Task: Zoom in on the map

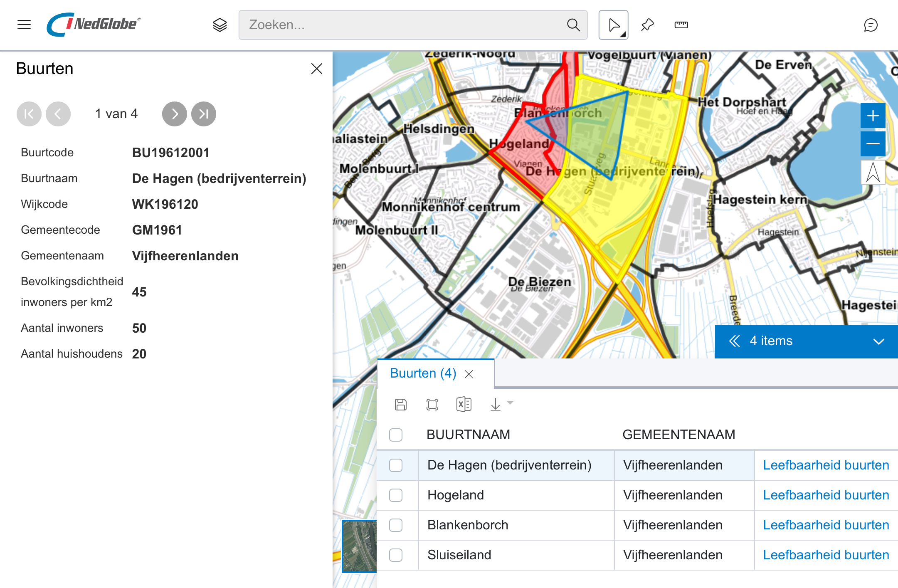Action: point(873,116)
